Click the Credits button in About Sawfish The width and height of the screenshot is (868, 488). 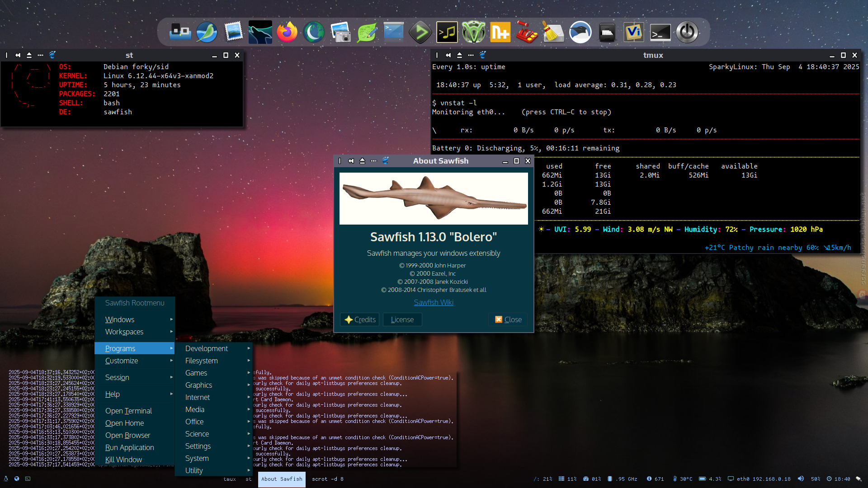(359, 319)
